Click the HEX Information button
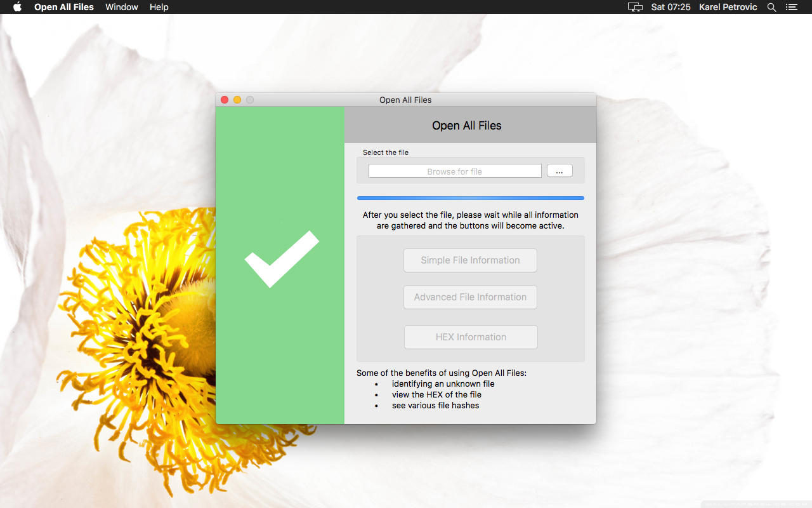This screenshot has height=508, width=812. tap(470, 337)
